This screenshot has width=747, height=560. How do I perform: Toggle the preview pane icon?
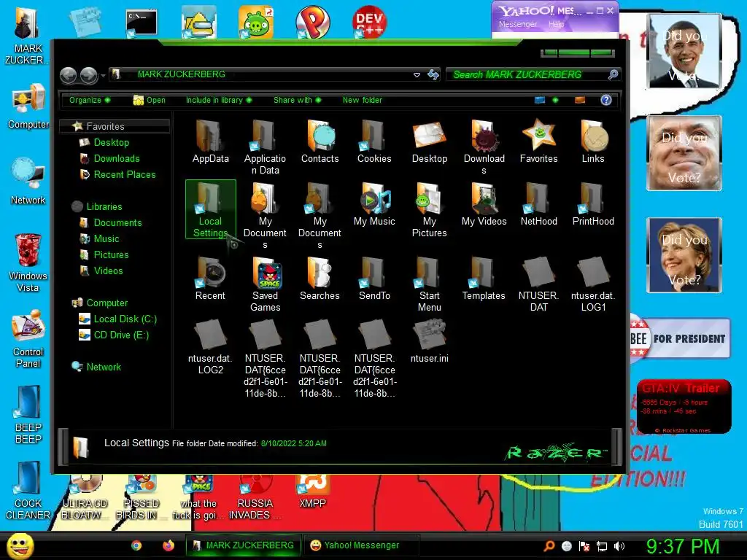click(580, 100)
